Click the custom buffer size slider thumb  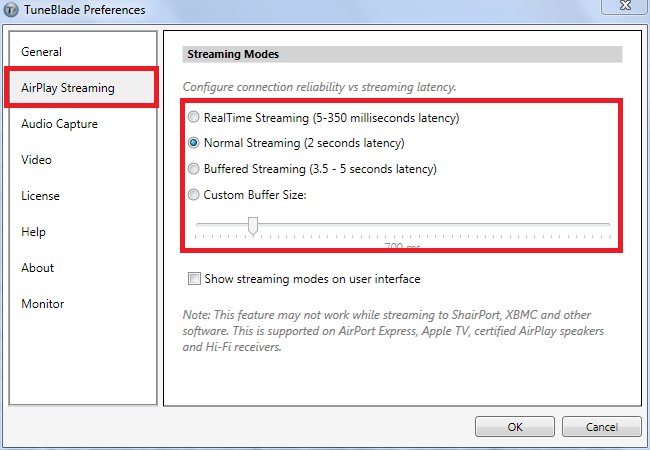[253, 226]
